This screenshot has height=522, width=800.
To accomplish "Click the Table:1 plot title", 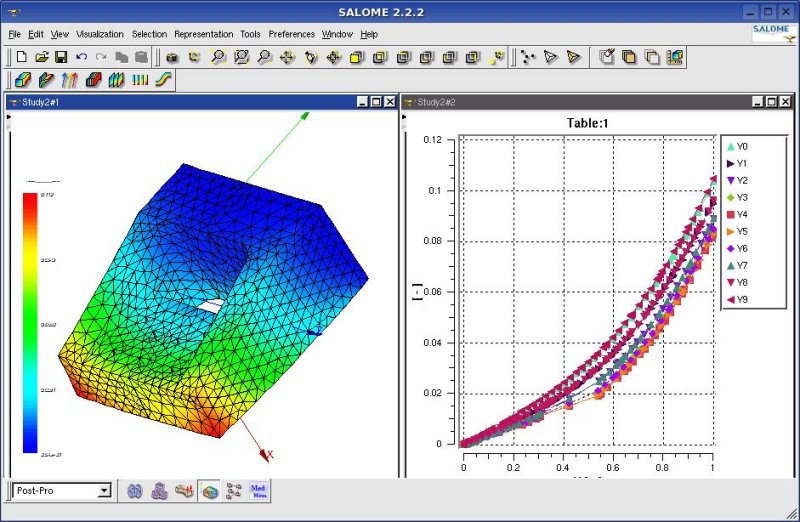I will (587, 123).
